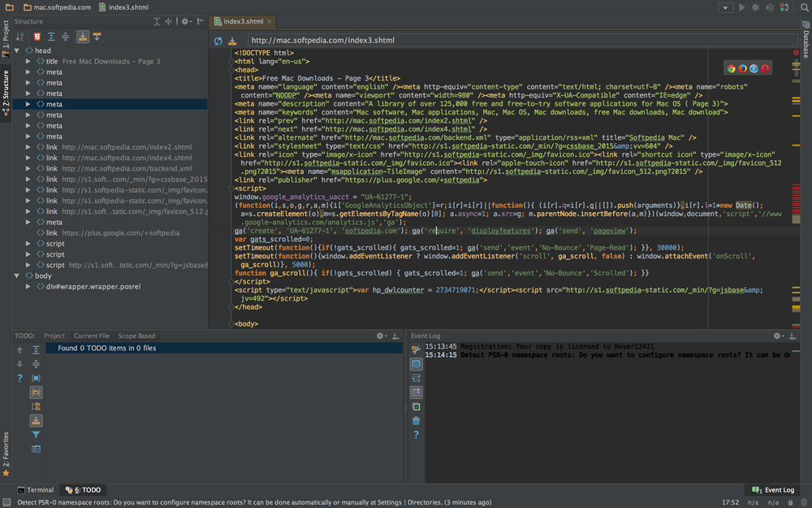Screen dimensions: 812x508
Task: Reload remote file icon in editor
Action: tap(218, 41)
